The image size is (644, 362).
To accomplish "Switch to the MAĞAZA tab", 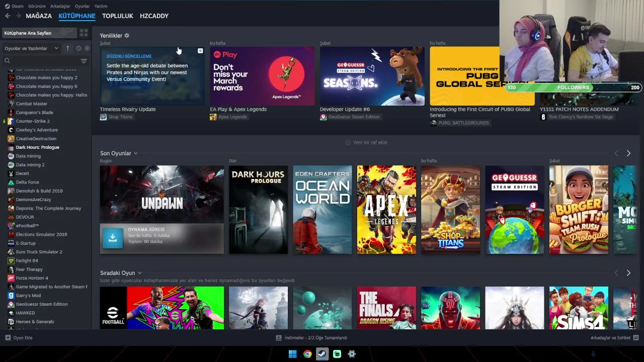I will (39, 16).
